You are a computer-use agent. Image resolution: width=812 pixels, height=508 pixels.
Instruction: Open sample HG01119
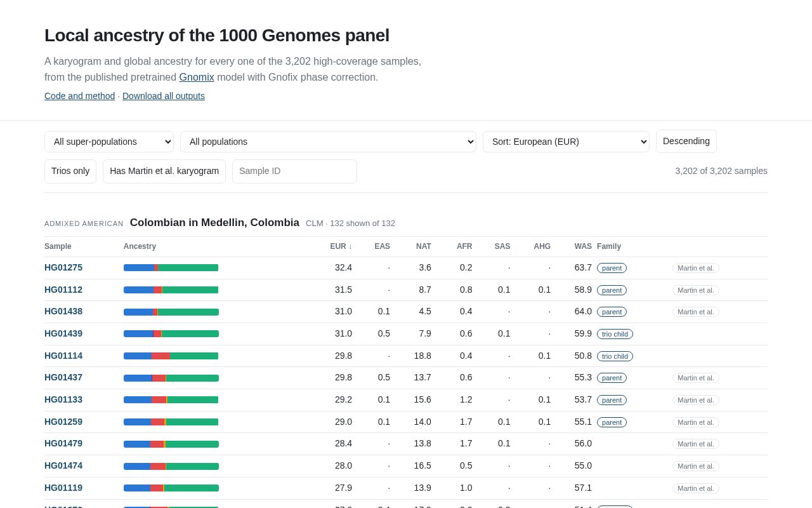tap(63, 488)
